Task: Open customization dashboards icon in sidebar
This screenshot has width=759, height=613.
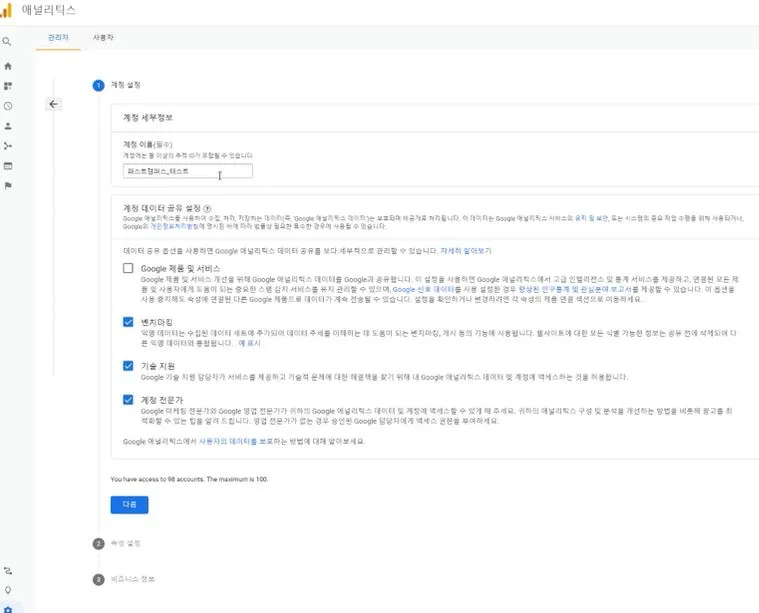Action: tap(8, 86)
